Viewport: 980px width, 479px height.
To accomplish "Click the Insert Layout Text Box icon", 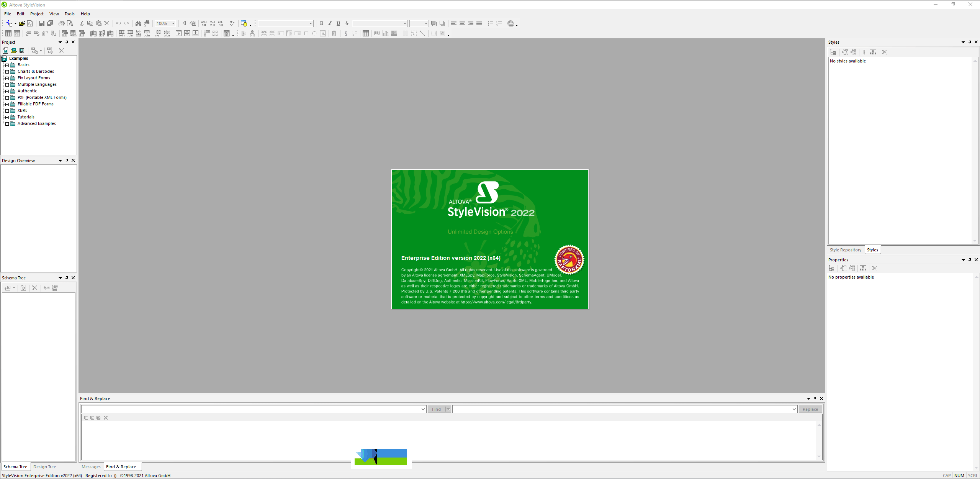I will click(x=414, y=33).
